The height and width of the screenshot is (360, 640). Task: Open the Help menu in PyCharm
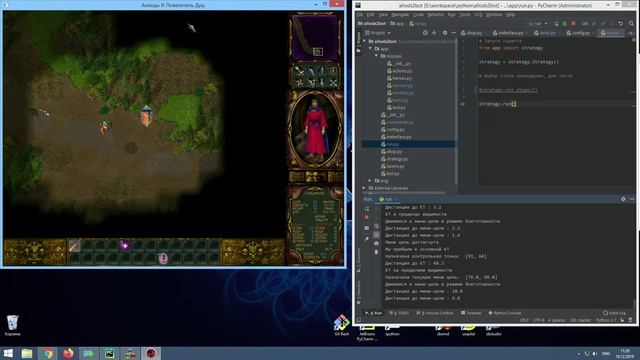[510, 15]
